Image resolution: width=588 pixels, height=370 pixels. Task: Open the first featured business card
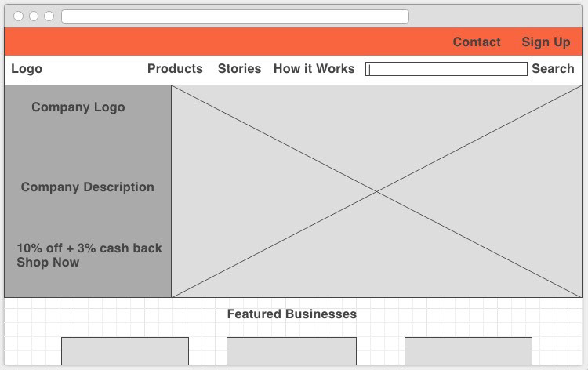(125, 351)
